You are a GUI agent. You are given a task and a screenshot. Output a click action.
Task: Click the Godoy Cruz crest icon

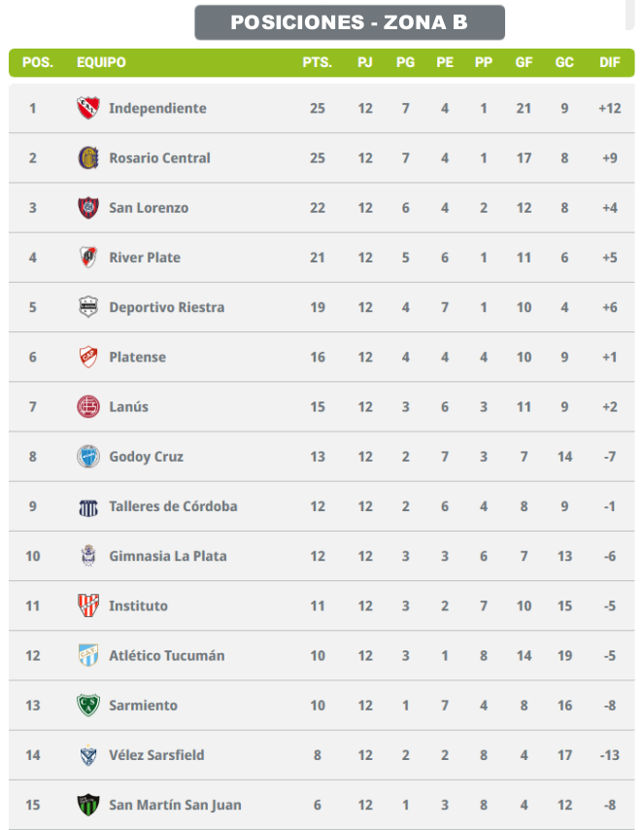(88, 456)
